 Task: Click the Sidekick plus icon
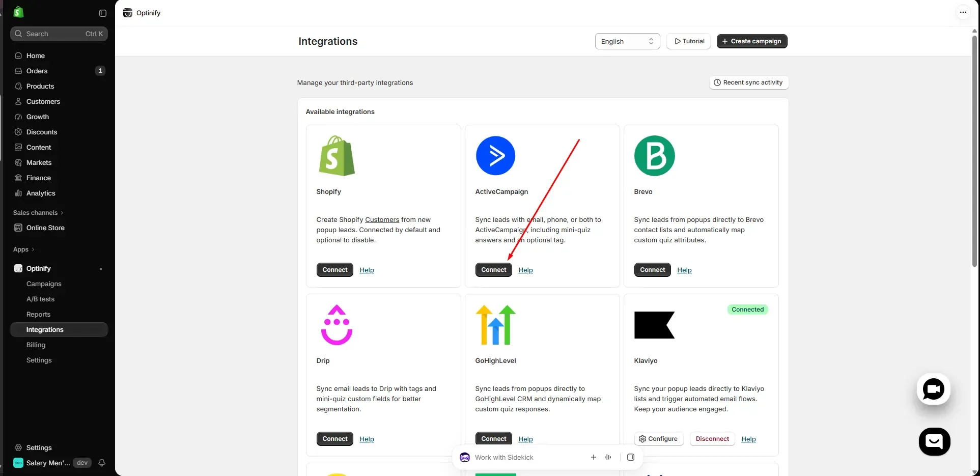click(593, 457)
